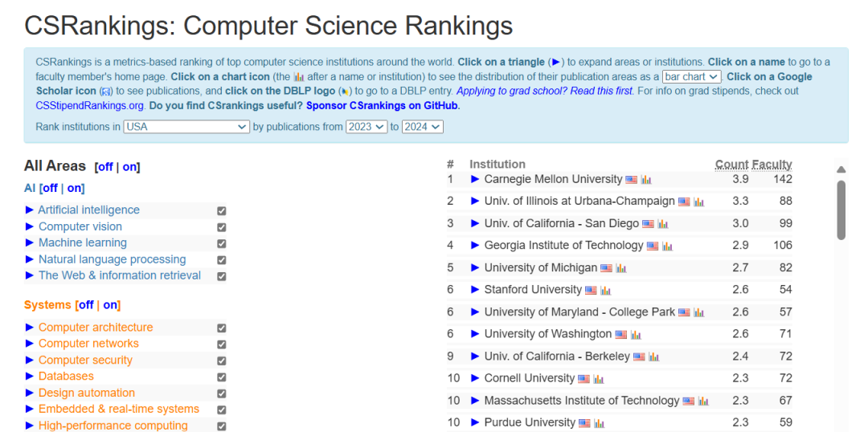868x432 pixels.
Task: Open University of Washington chart icon
Action: (636, 335)
